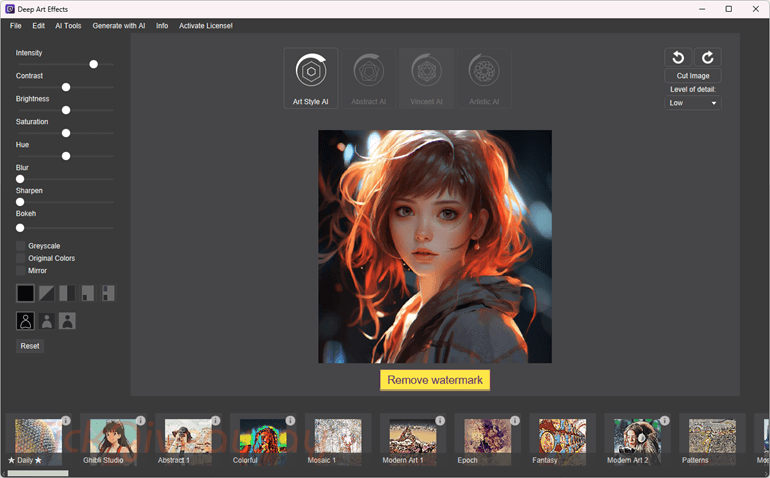
Task: Click the redo arrow icon
Action: 708,57
